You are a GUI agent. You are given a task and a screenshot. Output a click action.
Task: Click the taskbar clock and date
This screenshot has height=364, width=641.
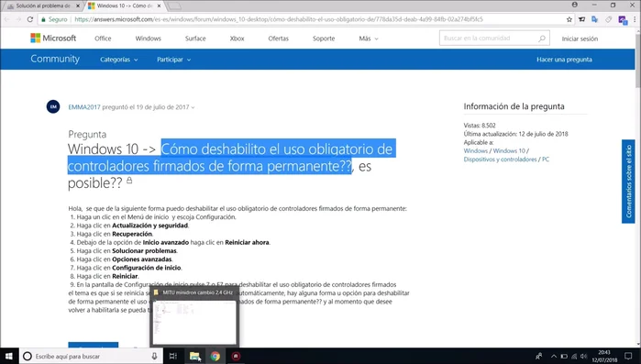click(x=604, y=357)
